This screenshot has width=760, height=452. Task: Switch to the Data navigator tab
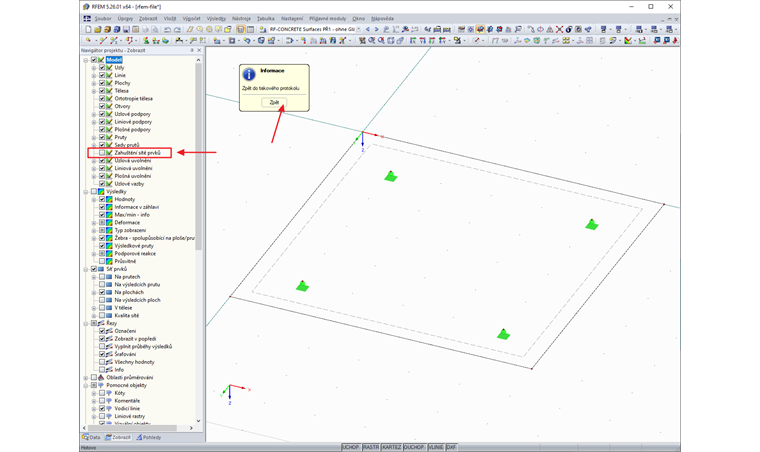91,437
